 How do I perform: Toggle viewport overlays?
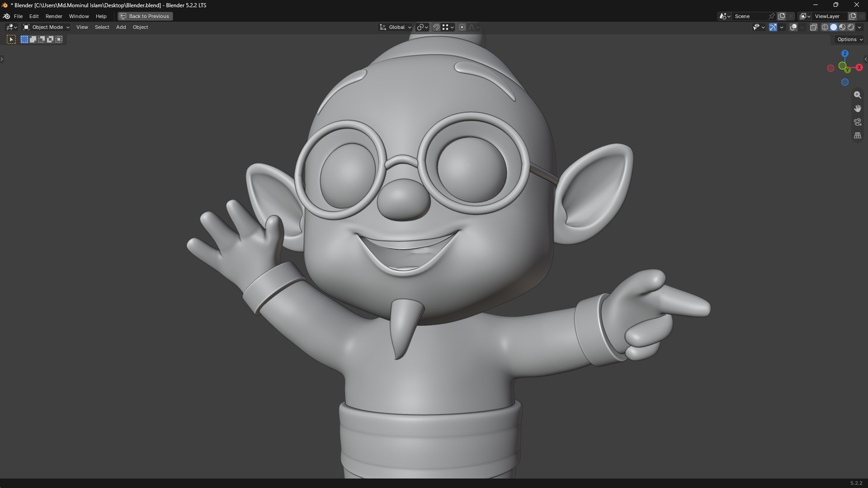coord(793,28)
